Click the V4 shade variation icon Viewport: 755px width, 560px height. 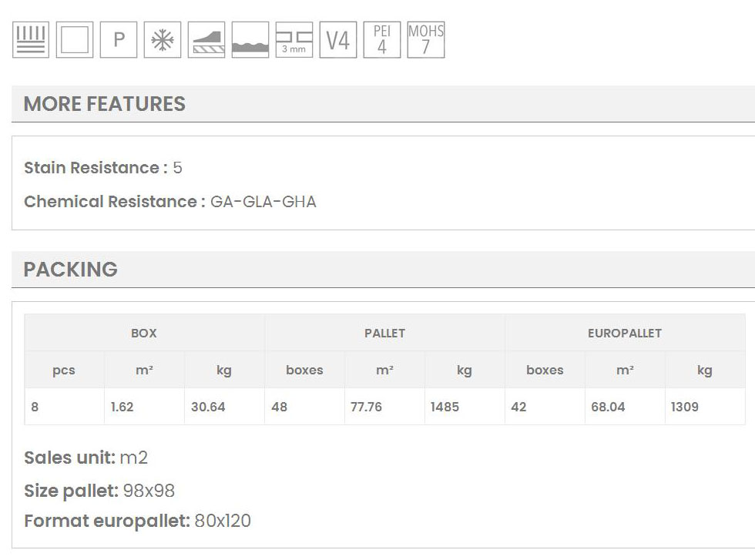(x=338, y=40)
